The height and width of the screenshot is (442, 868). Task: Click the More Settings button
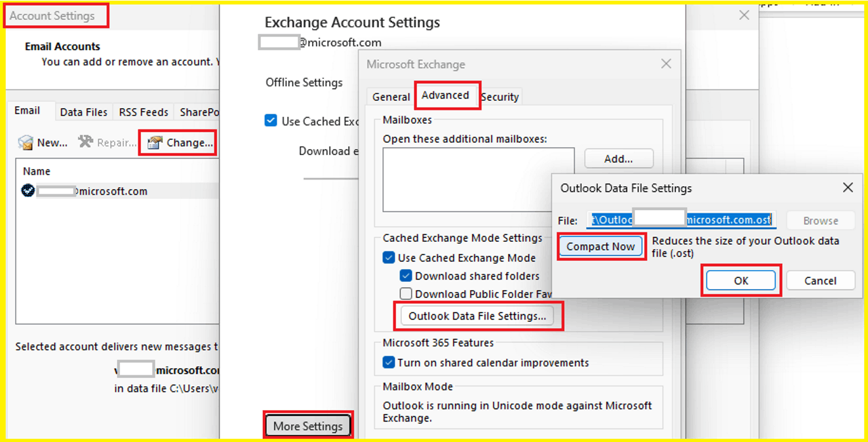(308, 425)
